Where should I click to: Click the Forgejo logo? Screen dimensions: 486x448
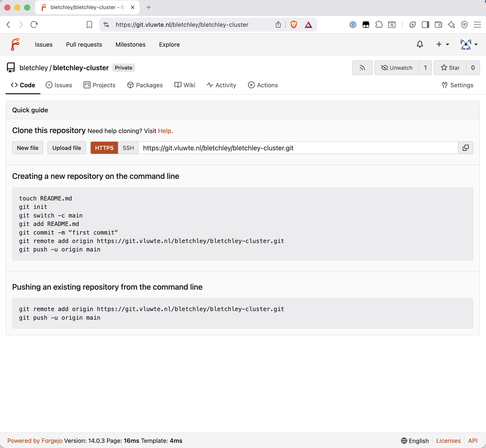(x=15, y=44)
